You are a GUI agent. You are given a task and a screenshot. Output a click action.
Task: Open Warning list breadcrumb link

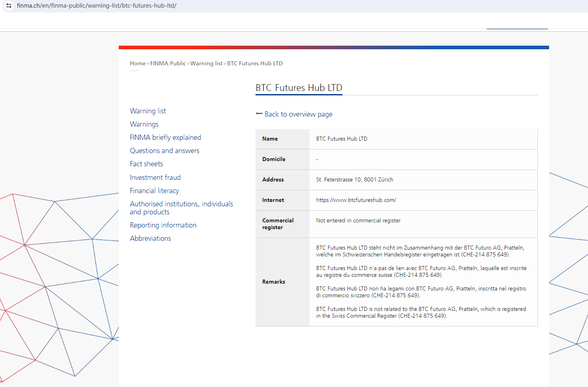pyautogui.click(x=206, y=63)
